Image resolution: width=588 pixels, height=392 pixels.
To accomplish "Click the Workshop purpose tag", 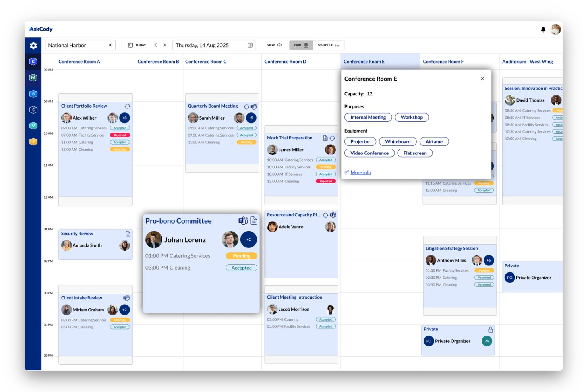I will click(x=412, y=117).
